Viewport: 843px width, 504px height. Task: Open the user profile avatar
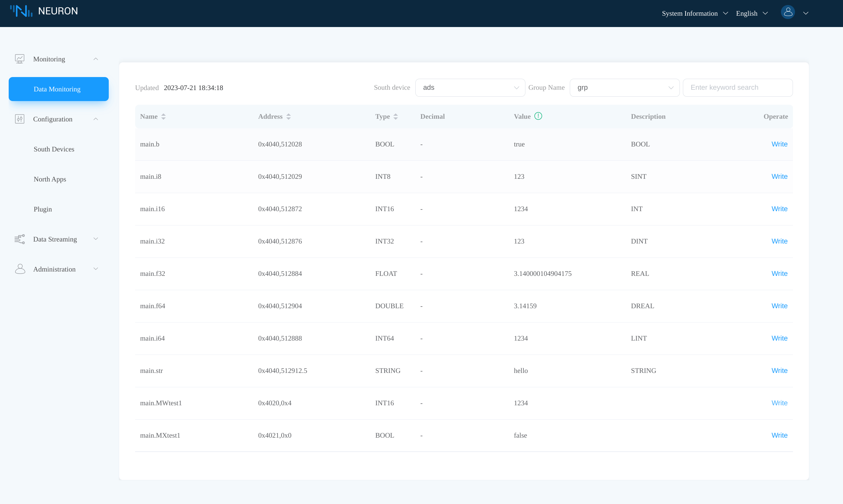pos(788,12)
